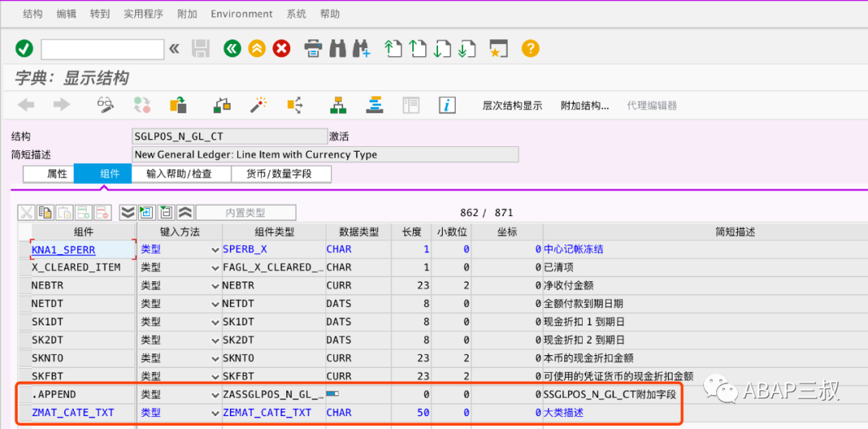
Task: Click the red Cancel icon
Action: (282, 49)
